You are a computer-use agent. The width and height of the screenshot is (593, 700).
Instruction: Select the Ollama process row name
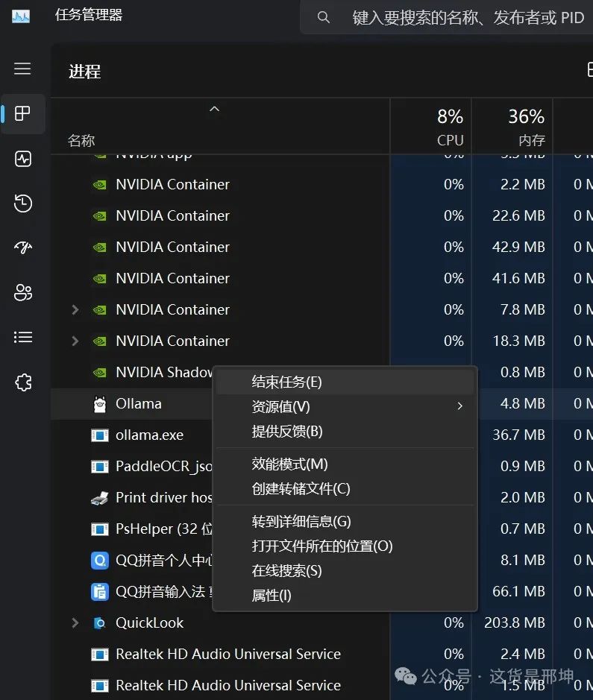pyautogui.click(x=139, y=403)
